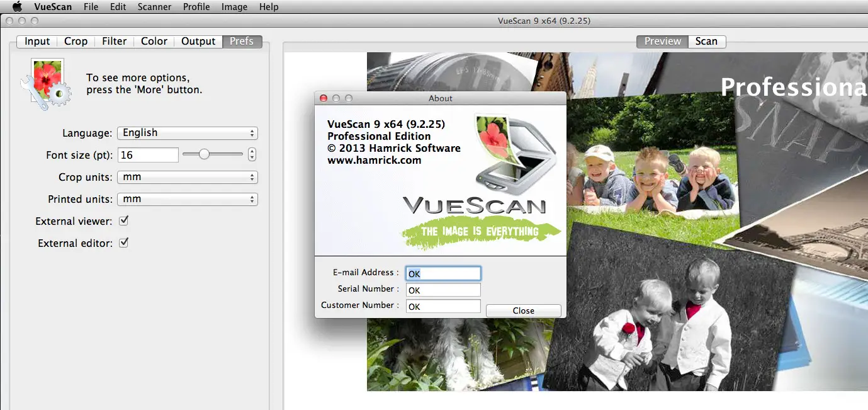Click the 'Crop units:' label
Viewport: 868px width, 410px height.
tap(86, 178)
